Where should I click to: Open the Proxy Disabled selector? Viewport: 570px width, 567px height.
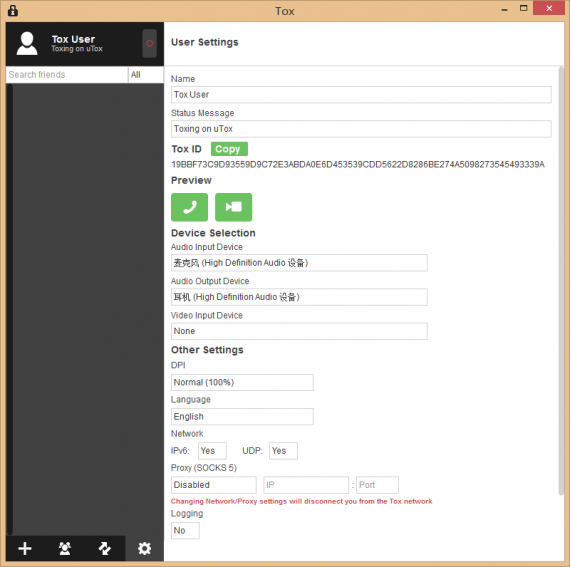pos(214,485)
